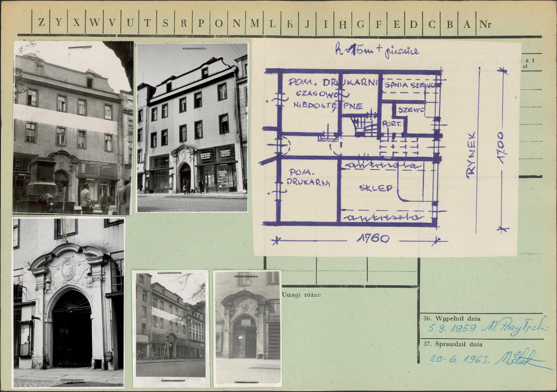Click the staircase drawing in floor plan

pyautogui.click(x=364, y=126)
